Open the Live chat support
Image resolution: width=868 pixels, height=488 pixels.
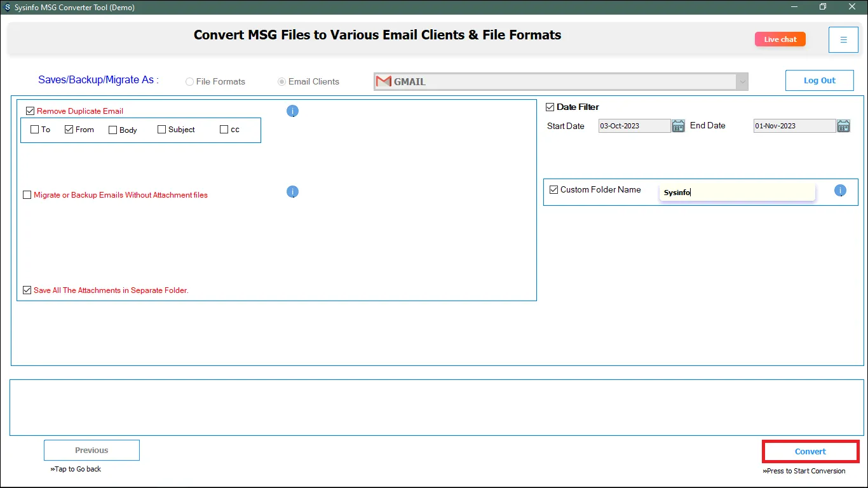point(780,39)
